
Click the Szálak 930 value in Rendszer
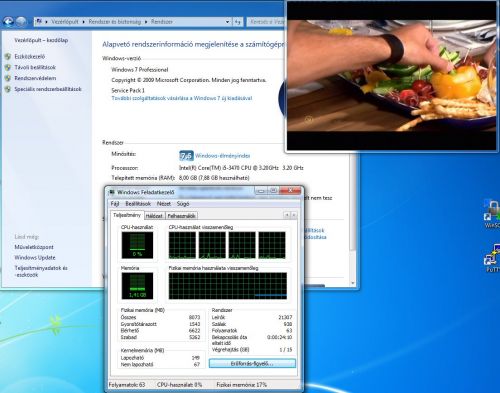click(x=288, y=324)
